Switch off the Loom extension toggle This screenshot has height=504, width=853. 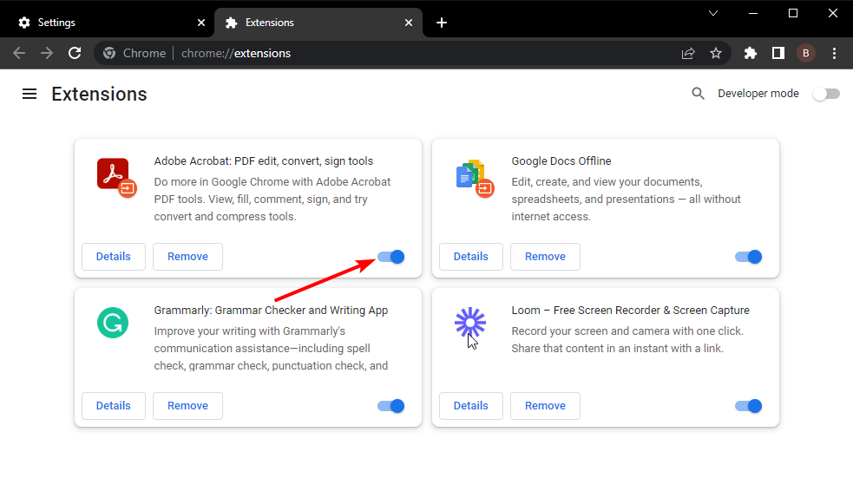point(749,406)
